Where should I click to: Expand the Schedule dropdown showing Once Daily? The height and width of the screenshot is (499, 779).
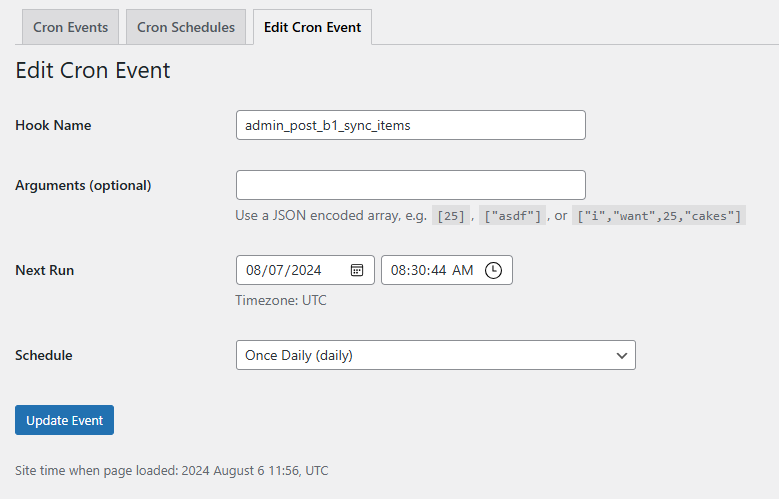435,355
